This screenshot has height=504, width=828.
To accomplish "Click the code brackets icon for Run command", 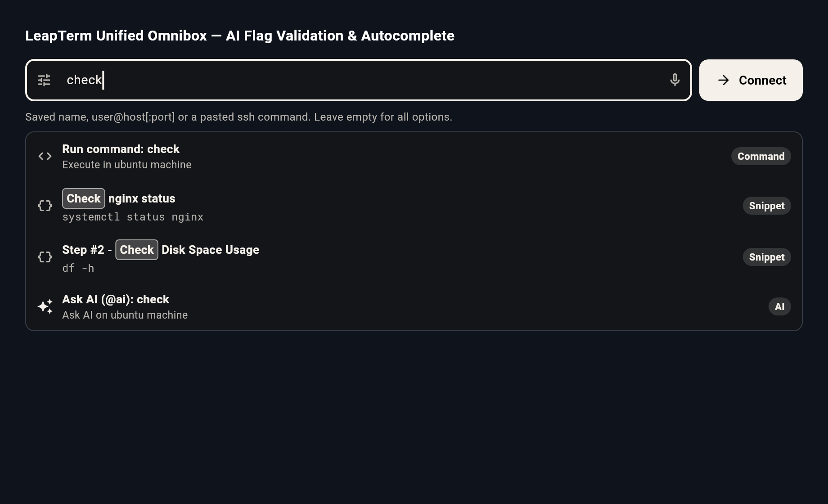I will (45, 156).
